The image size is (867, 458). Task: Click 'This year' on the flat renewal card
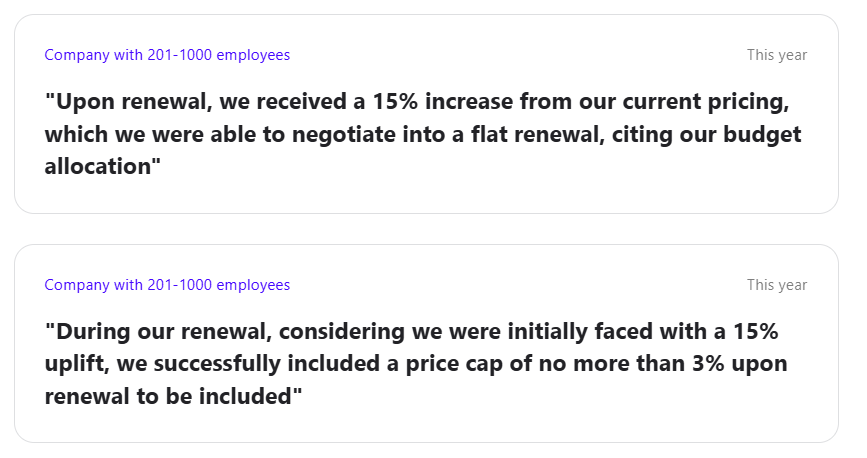[x=776, y=55]
